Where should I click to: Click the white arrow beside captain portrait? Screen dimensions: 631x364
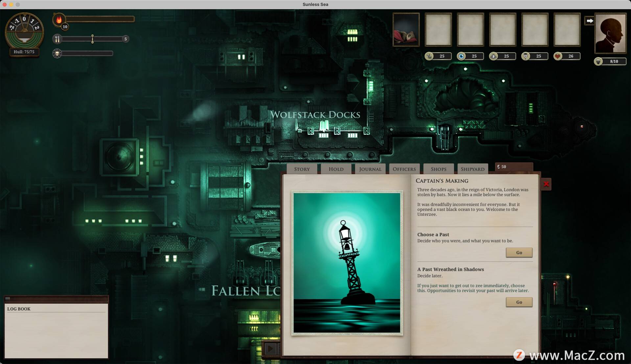tap(590, 21)
